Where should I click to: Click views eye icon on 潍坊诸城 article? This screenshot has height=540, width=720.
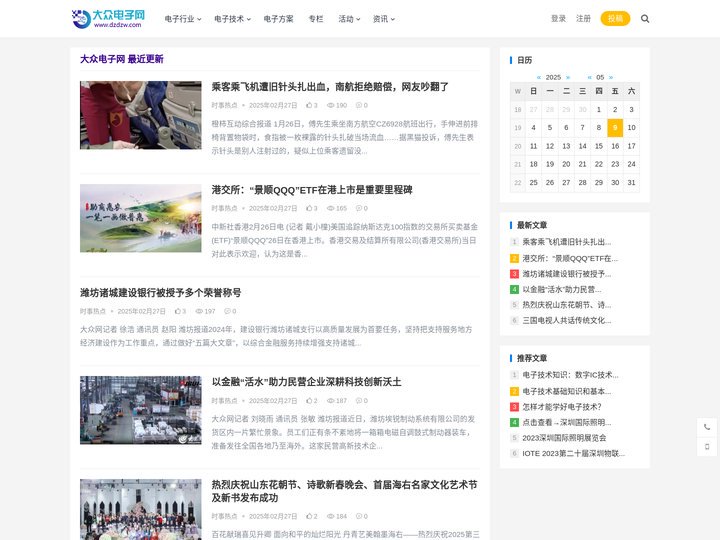[x=199, y=311]
